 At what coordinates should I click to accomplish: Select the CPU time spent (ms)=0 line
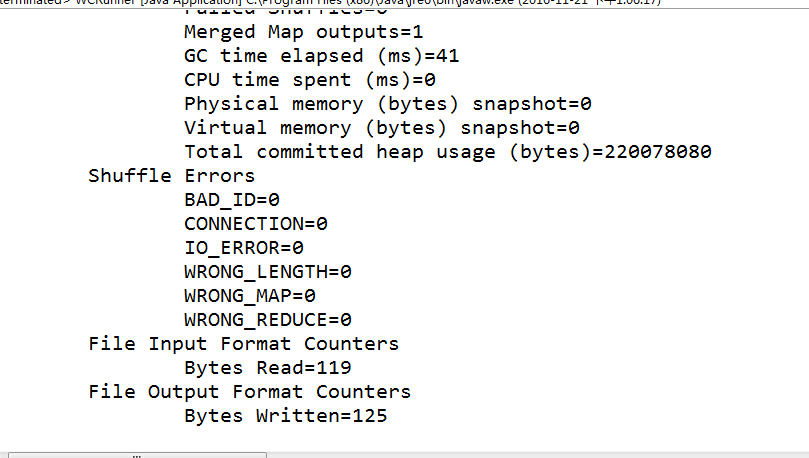click(309, 80)
